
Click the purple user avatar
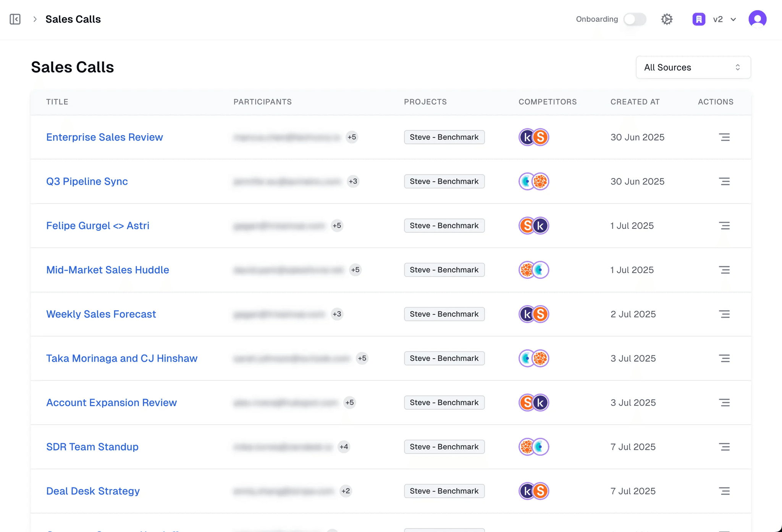tap(757, 19)
